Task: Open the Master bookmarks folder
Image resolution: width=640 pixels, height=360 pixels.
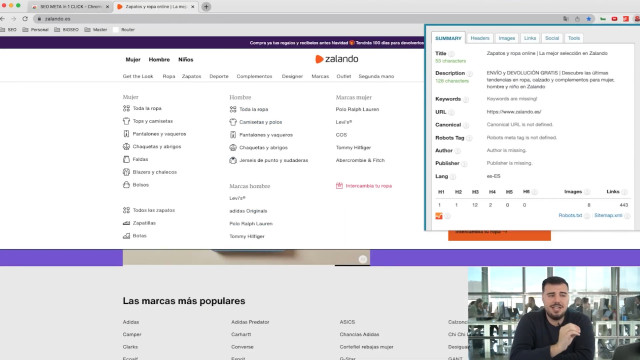Action: [96, 30]
